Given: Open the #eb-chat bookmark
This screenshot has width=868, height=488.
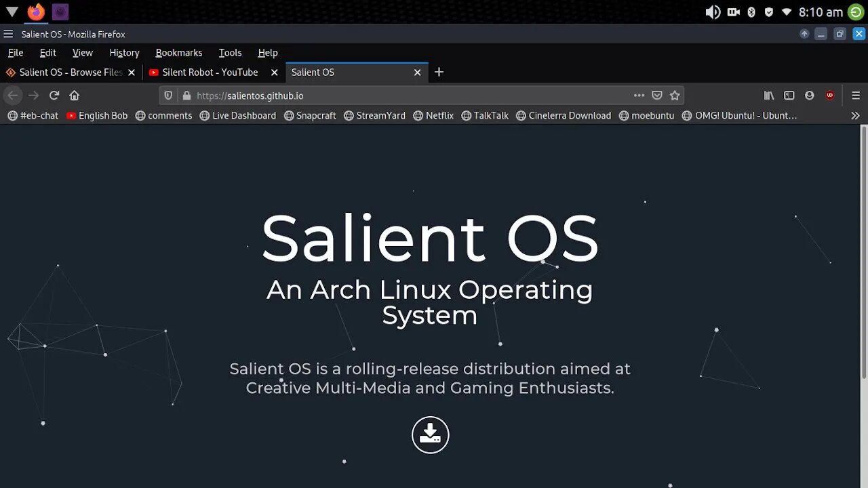Looking at the screenshot, I should click(x=33, y=116).
